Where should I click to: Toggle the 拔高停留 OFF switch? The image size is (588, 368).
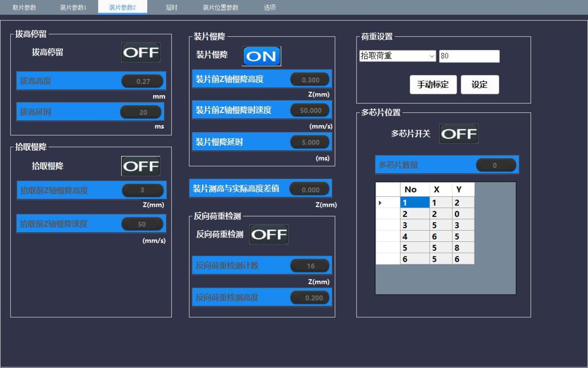tap(141, 52)
